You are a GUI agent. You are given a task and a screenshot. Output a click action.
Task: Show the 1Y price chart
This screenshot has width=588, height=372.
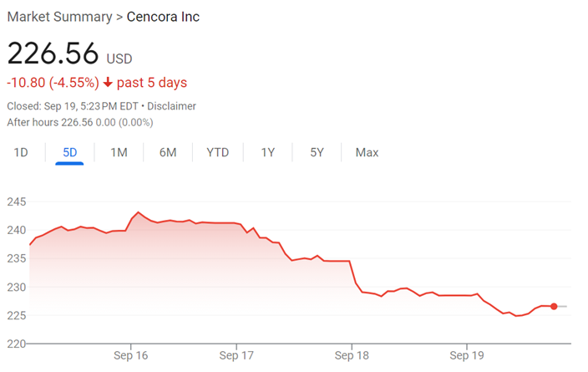[268, 152]
